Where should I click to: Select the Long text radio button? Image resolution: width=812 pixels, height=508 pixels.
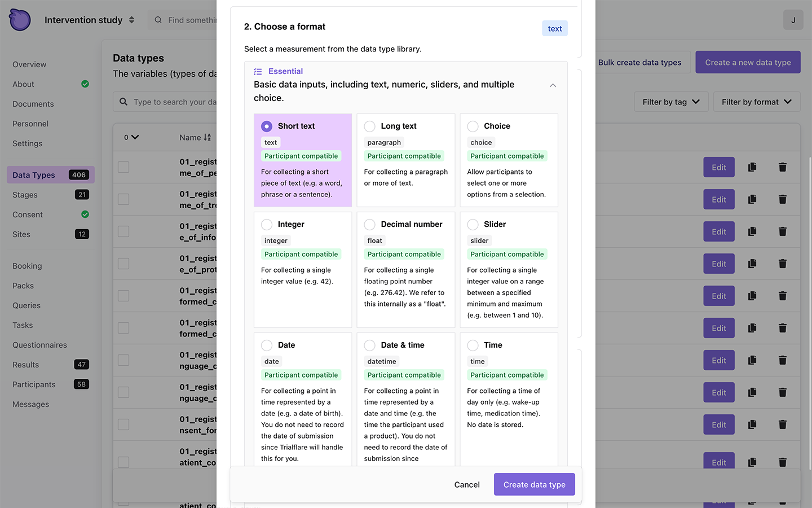point(370,126)
